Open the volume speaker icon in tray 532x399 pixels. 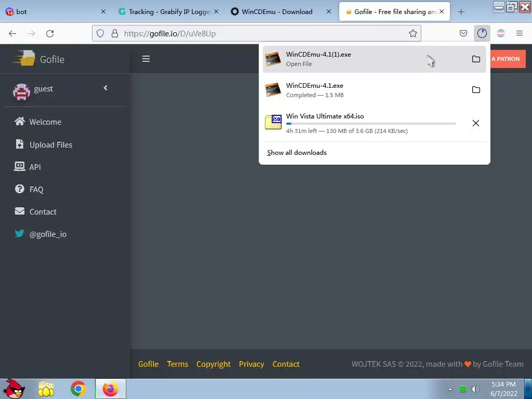coord(475,389)
